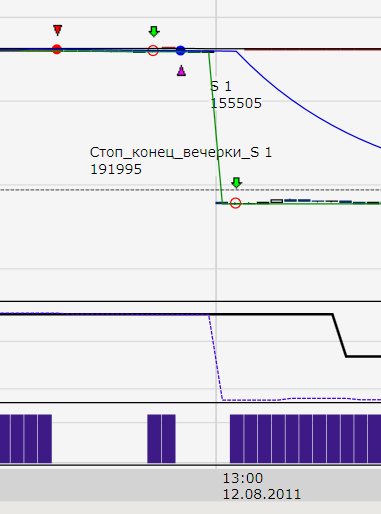Click the upper green down-arrow marker
Viewport: 381px width, 514px height.
(154, 31)
